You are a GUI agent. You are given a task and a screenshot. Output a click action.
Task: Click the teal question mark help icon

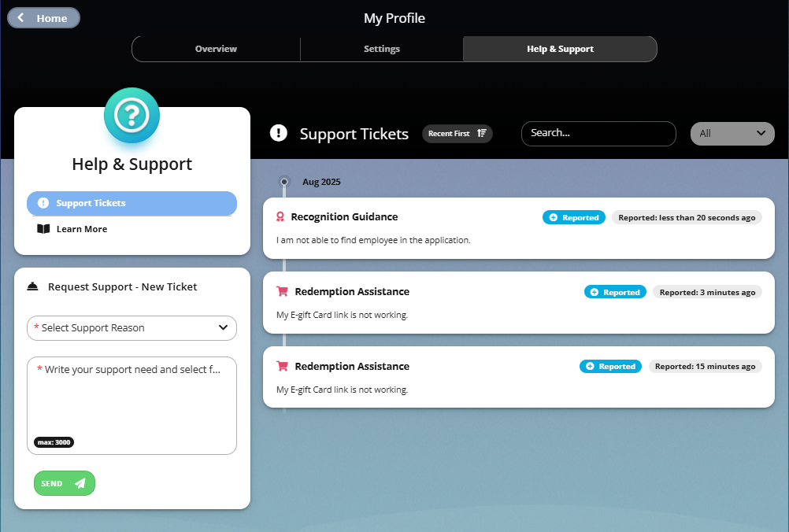[131, 115]
